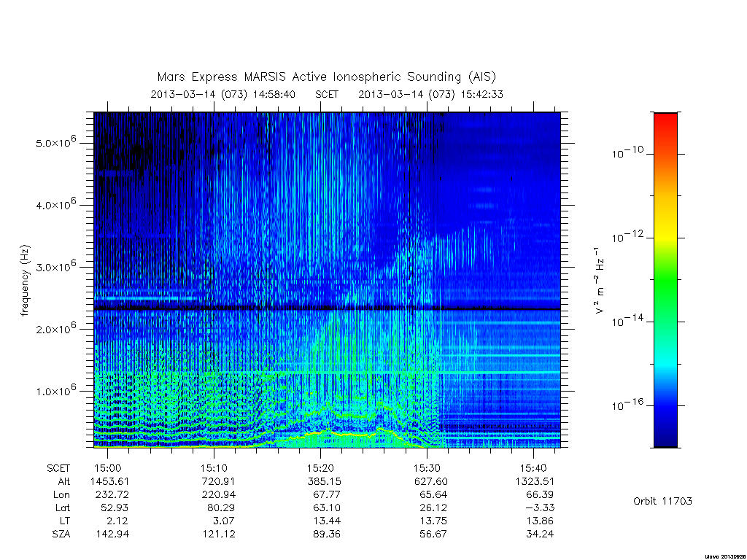Click the Orbit 11703 label
This screenshot has height=560, width=747.
click(662, 501)
